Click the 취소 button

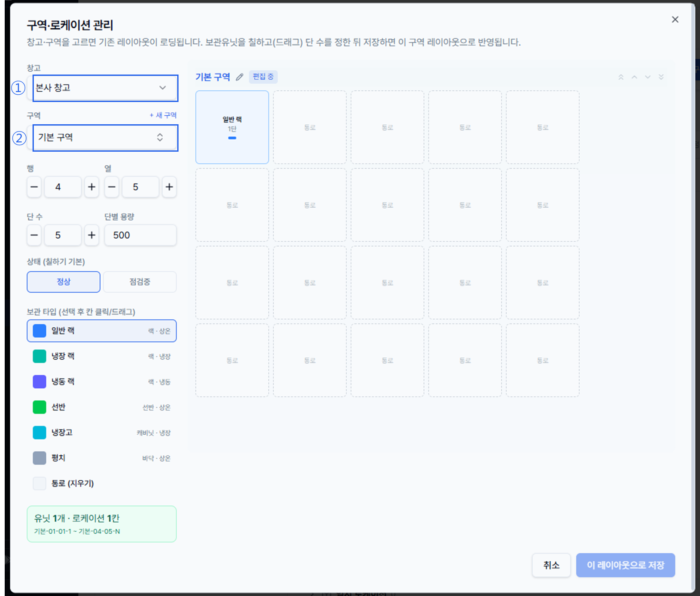[551, 565]
